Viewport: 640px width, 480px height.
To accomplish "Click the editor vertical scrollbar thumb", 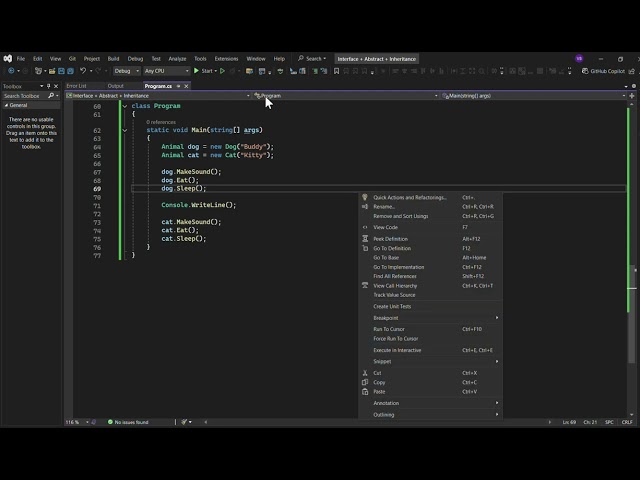I will point(632,314).
